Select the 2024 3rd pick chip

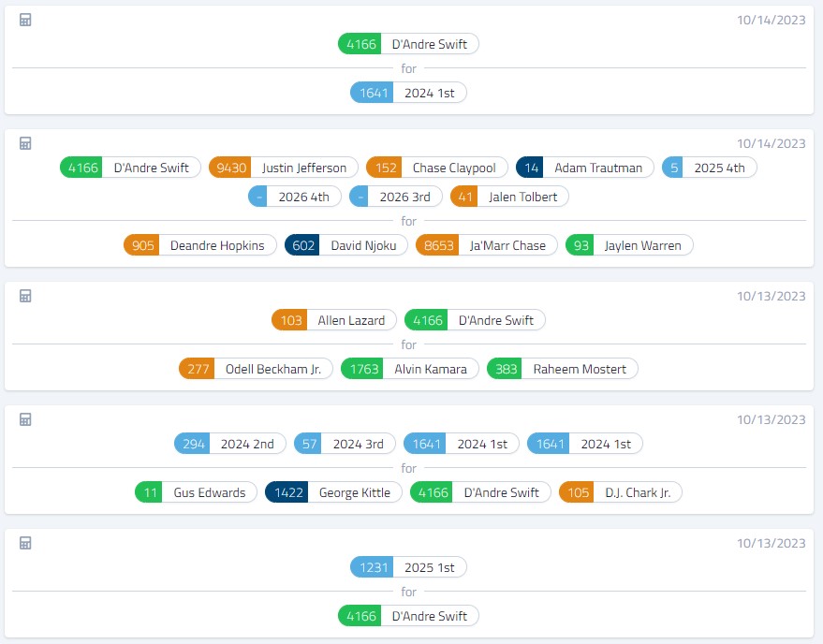coord(345,444)
